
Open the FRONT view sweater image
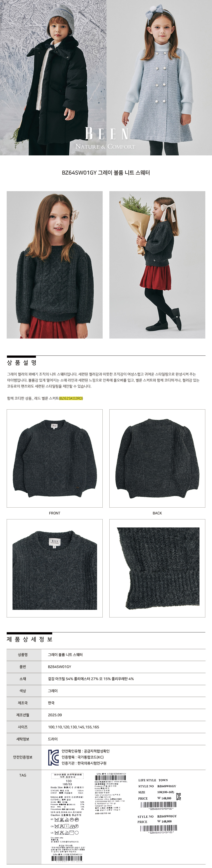54,458
